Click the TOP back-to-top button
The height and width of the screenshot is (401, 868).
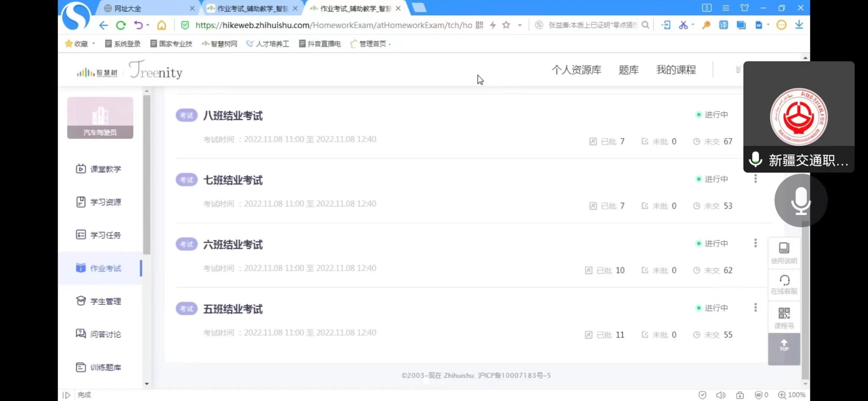pos(784,347)
